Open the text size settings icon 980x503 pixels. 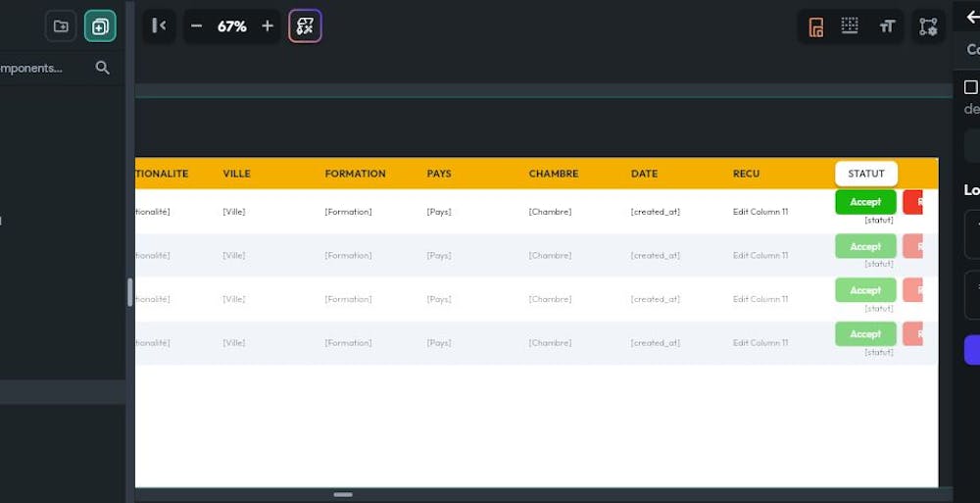[887, 26]
